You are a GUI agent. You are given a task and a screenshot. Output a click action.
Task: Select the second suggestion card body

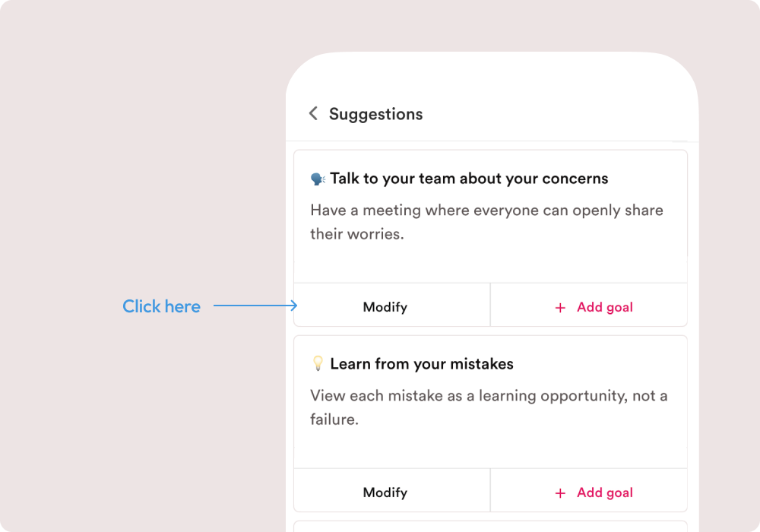(x=490, y=402)
